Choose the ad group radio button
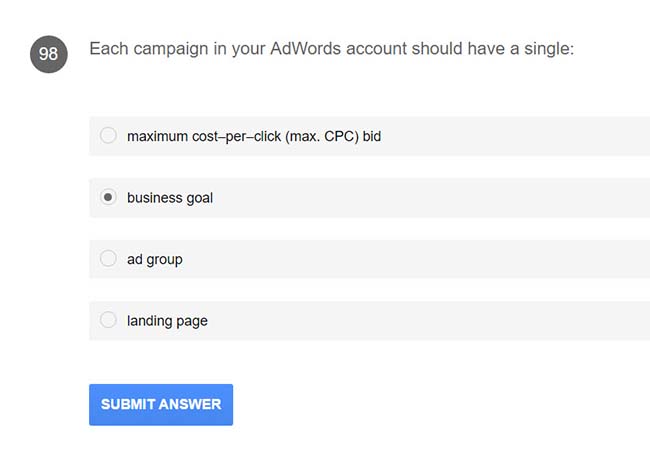 [108, 259]
